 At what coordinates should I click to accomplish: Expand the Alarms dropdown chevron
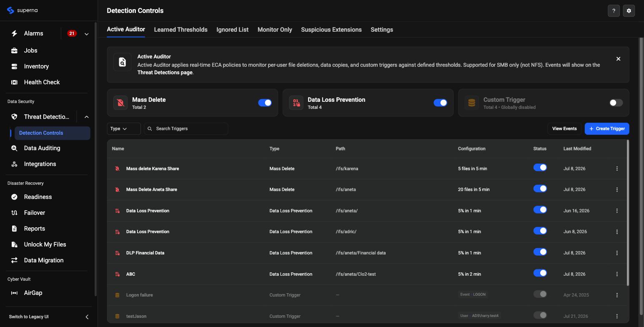(x=86, y=34)
